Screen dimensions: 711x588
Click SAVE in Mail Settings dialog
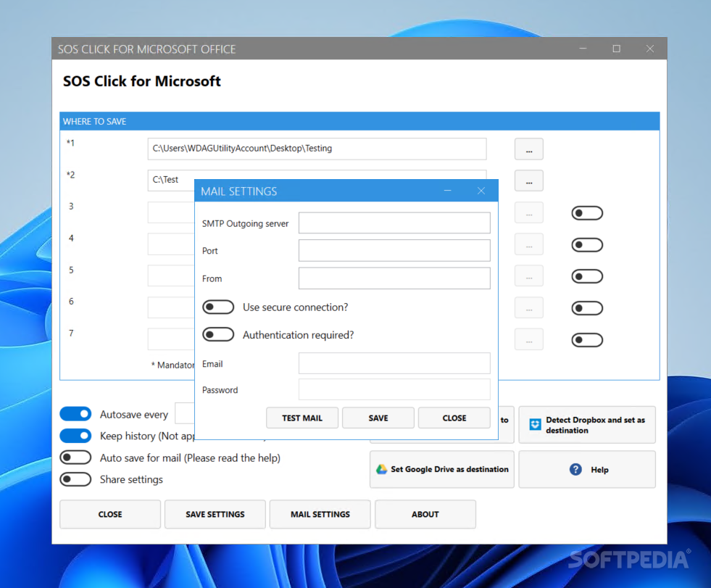378,418
